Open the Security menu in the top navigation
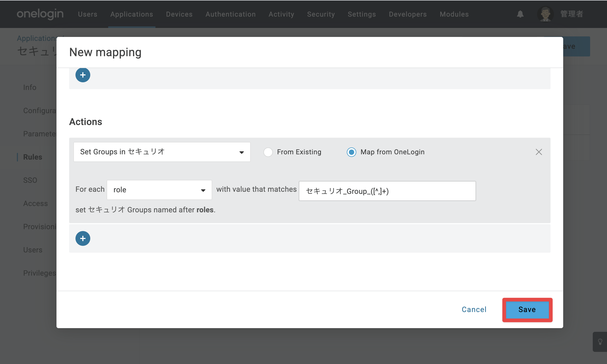 tap(321, 14)
